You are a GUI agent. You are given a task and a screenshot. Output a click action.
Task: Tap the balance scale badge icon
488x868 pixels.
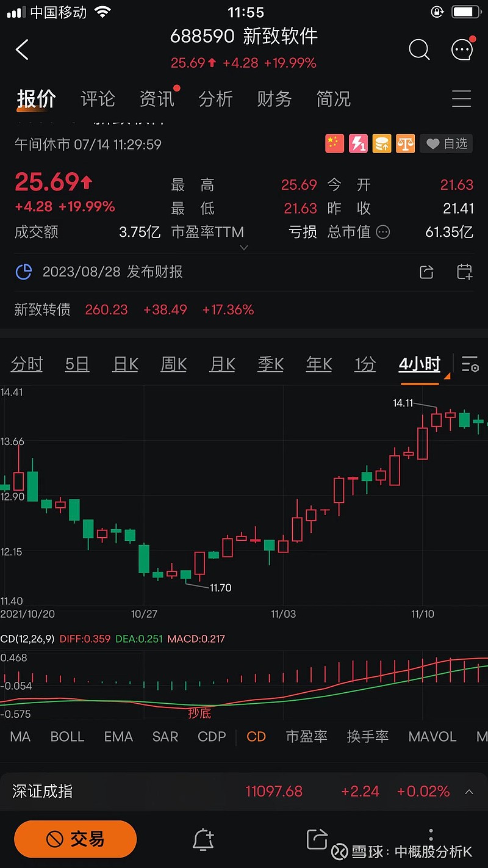click(405, 144)
